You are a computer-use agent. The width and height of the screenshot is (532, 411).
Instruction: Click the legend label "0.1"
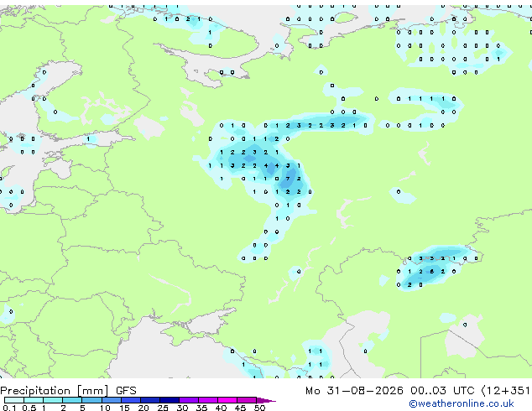[x=9, y=408]
